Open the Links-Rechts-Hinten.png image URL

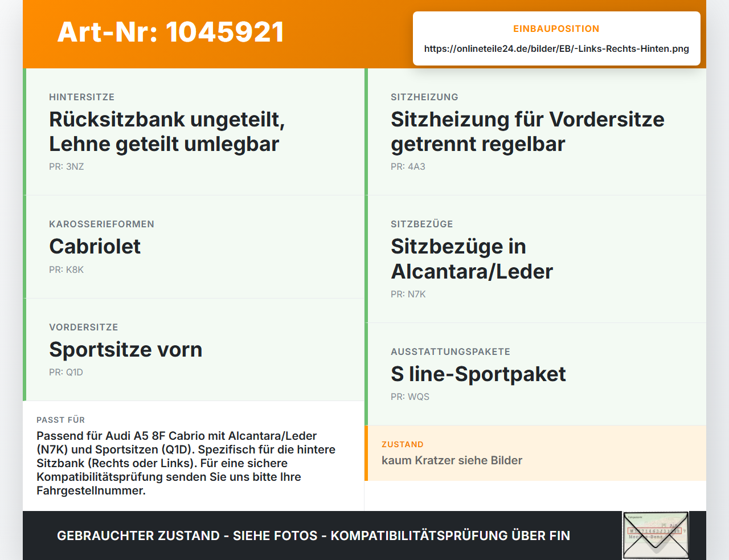click(x=556, y=48)
